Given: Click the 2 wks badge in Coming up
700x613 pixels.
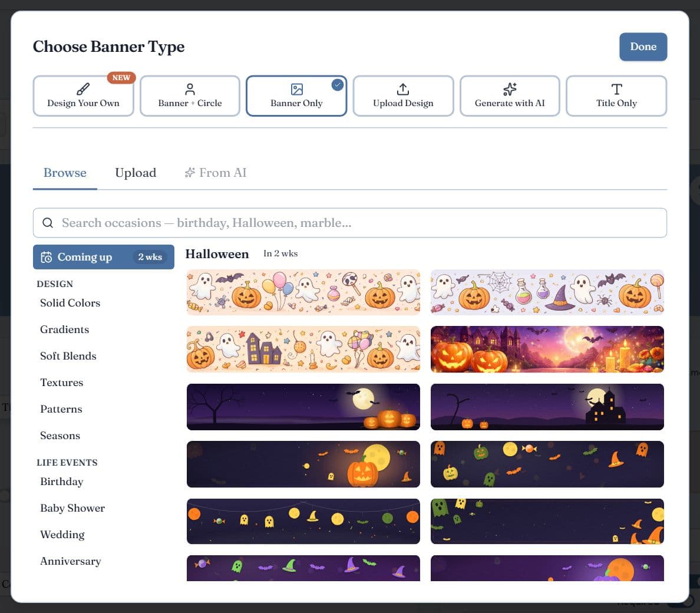Looking at the screenshot, I should coord(150,257).
